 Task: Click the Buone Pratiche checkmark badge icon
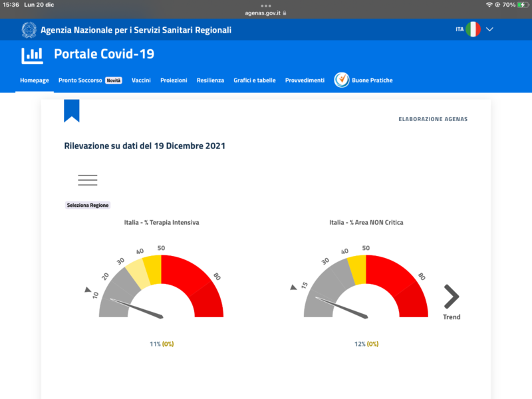[342, 80]
